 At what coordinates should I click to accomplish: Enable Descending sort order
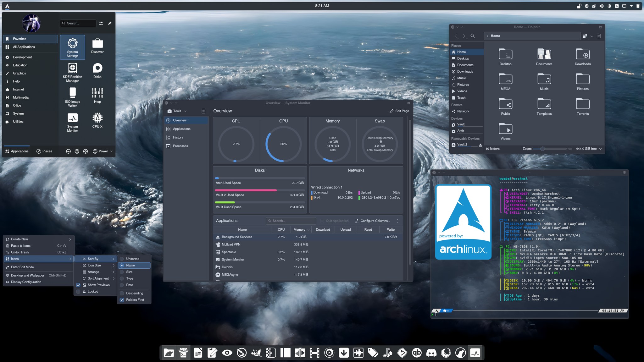pyautogui.click(x=134, y=293)
